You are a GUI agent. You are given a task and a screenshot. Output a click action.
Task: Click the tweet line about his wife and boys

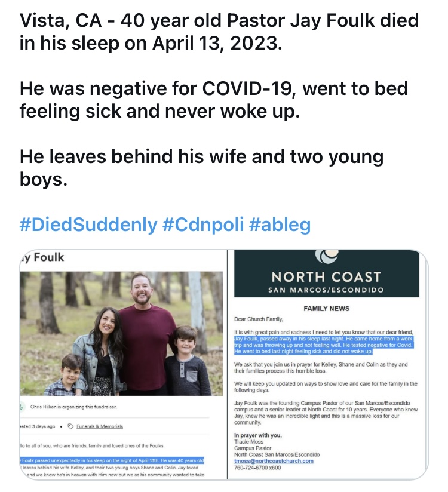[x=201, y=168]
